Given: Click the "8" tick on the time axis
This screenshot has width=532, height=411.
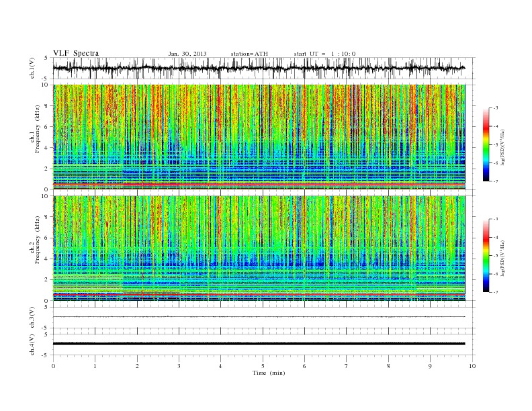Looking at the screenshot, I should [388, 366].
